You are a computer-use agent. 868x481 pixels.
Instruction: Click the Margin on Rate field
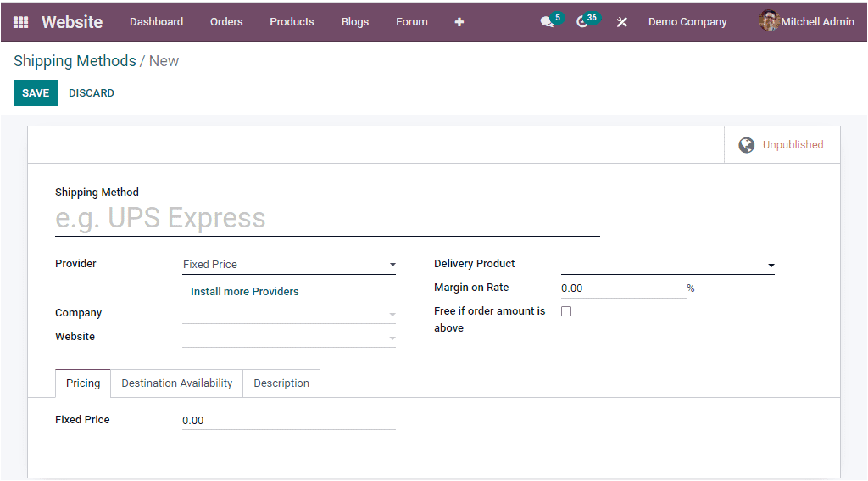pyautogui.click(x=622, y=288)
